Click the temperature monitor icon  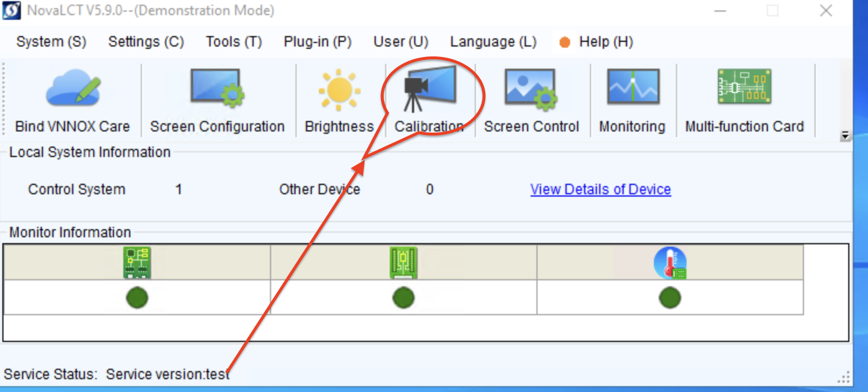pos(670,263)
